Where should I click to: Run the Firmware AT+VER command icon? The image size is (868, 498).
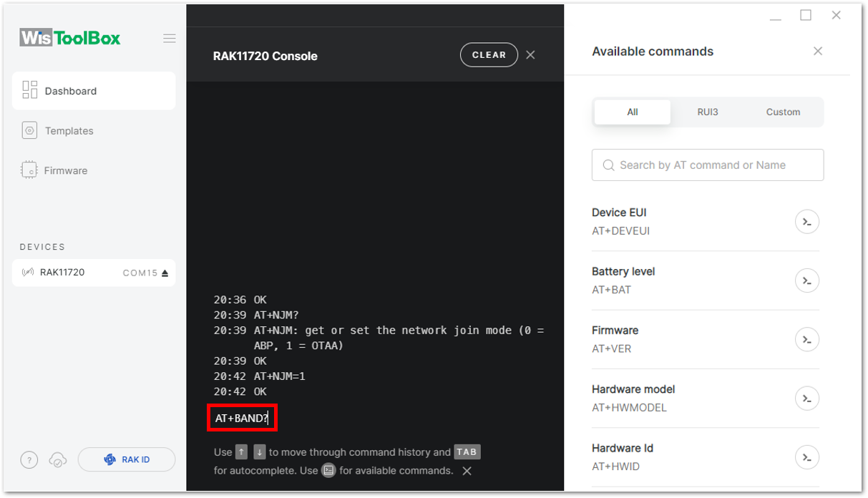(x=807, y=339)
